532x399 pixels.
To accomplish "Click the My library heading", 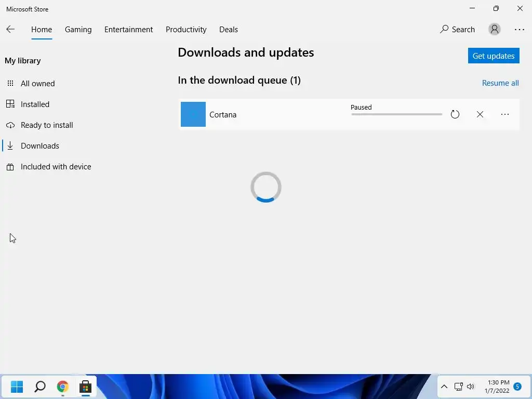I will click(23, 61).
